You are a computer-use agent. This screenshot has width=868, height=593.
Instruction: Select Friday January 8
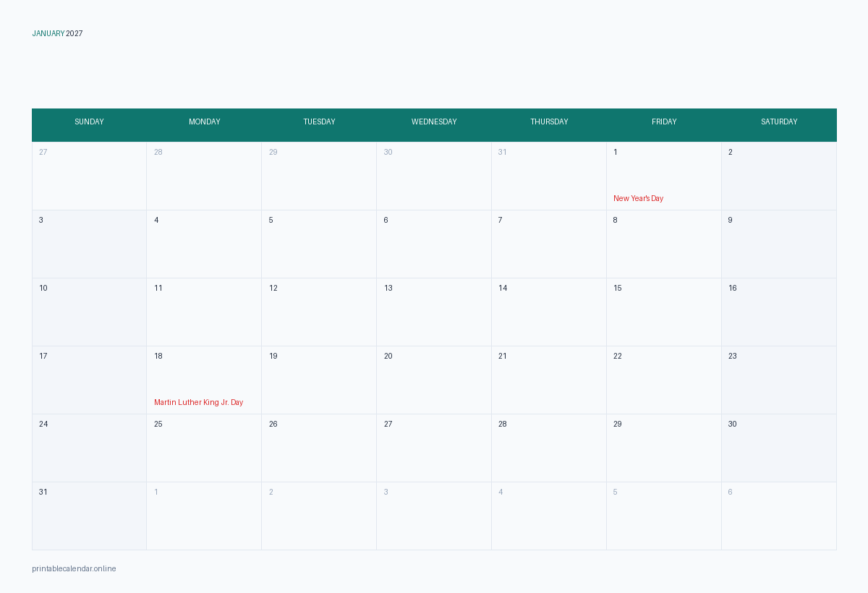click(x=616, y=221)
